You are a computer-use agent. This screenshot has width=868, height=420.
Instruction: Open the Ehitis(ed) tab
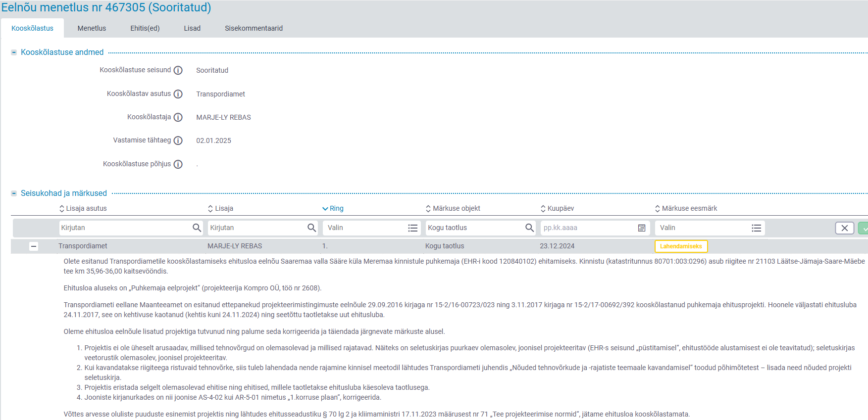click(145, 28)
